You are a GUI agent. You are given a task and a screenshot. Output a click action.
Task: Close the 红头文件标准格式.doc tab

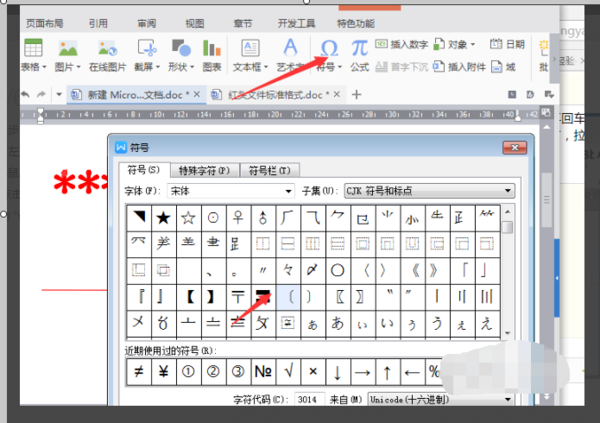(337, 94)
